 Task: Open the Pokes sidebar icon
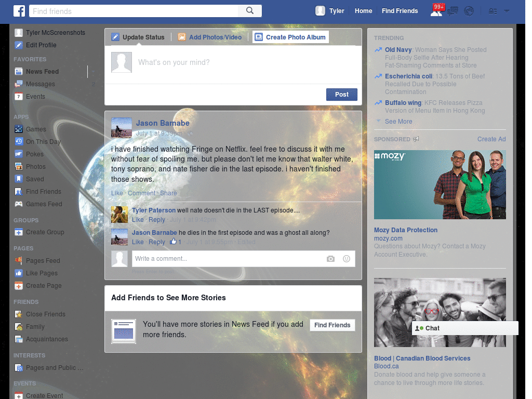[19, 154]
